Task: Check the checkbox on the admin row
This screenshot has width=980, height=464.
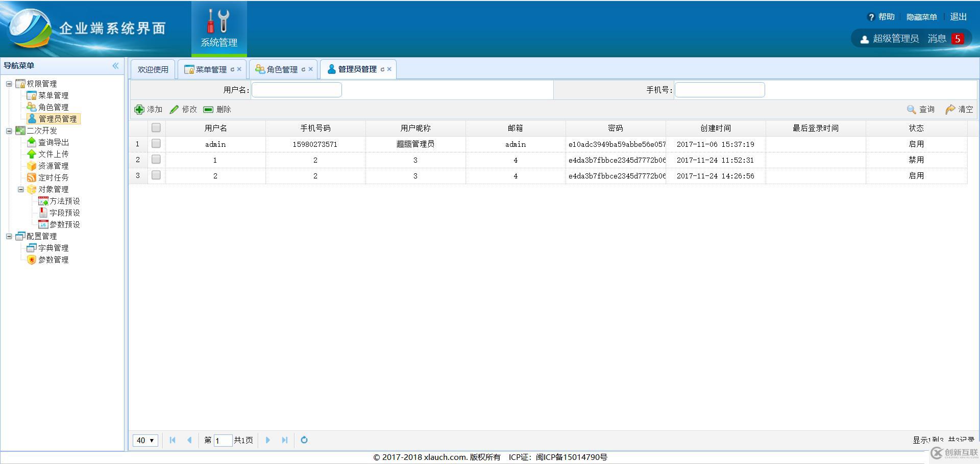Action: tap(156, 144)
